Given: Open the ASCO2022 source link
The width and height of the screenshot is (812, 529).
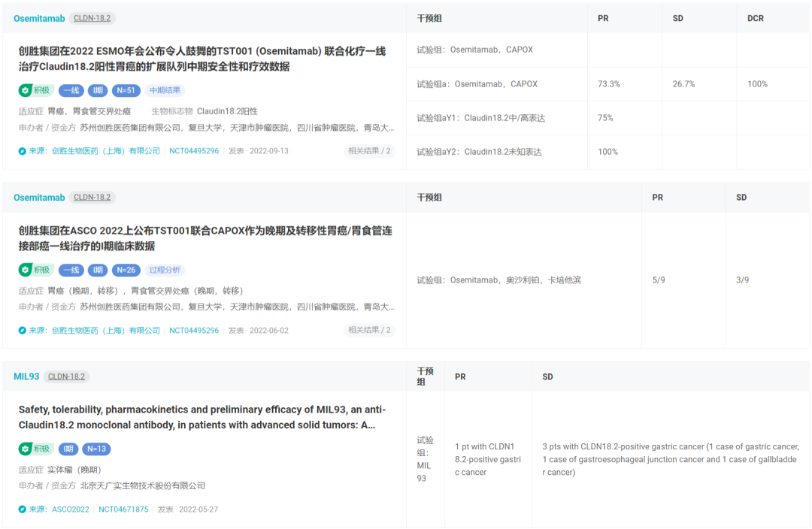Looking at the screenshot, I should point(70,509).
